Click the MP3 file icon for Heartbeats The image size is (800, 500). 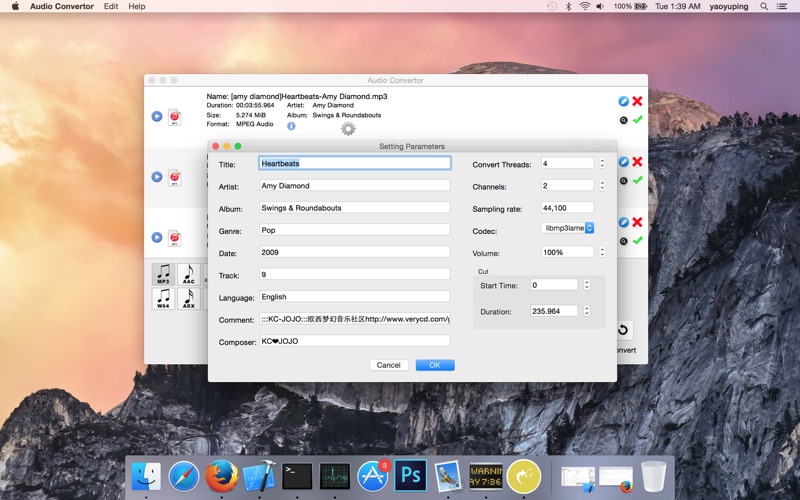(x=174, y=117)
